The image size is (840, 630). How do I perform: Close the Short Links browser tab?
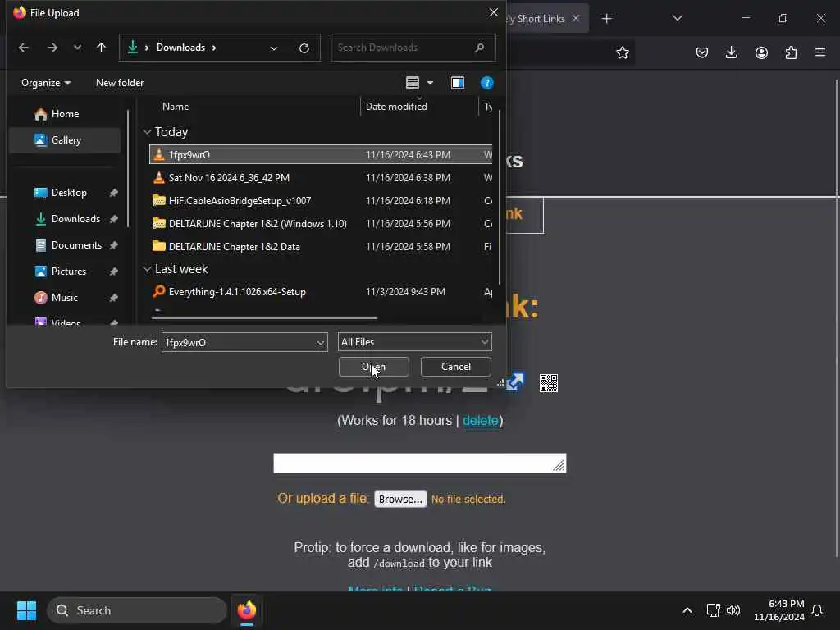(x=576, y=19)
